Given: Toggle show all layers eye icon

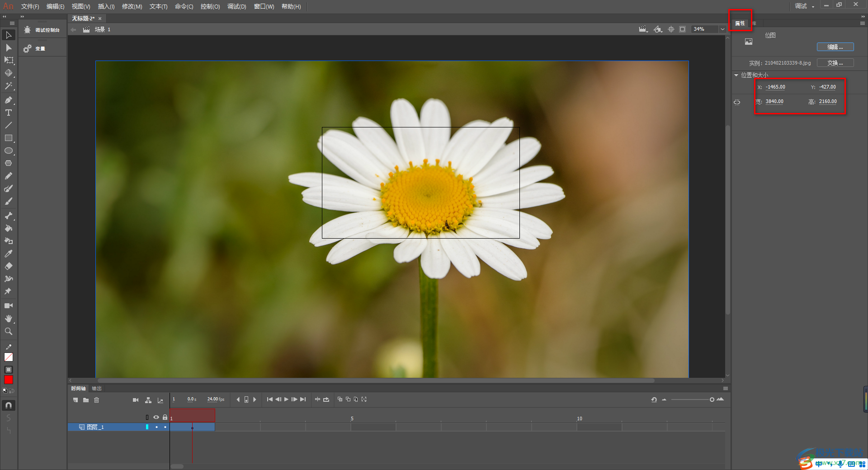Looking at the screenshot, I should (x=156, y=417).
